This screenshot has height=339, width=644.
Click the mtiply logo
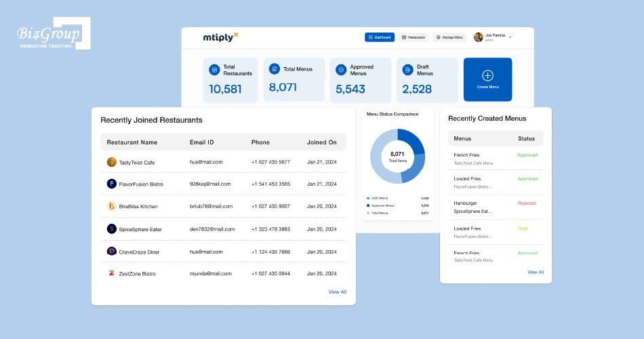[220, 37]
